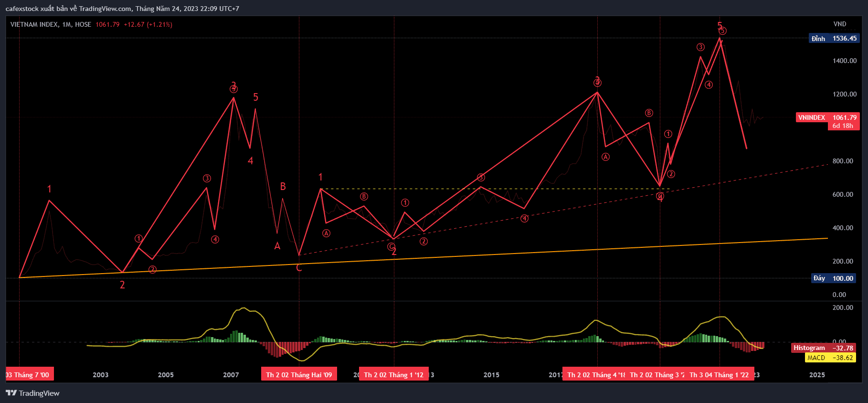Select the 03 Tháng 7 '00 date marker
868x403 pixels.
[30, 374]
